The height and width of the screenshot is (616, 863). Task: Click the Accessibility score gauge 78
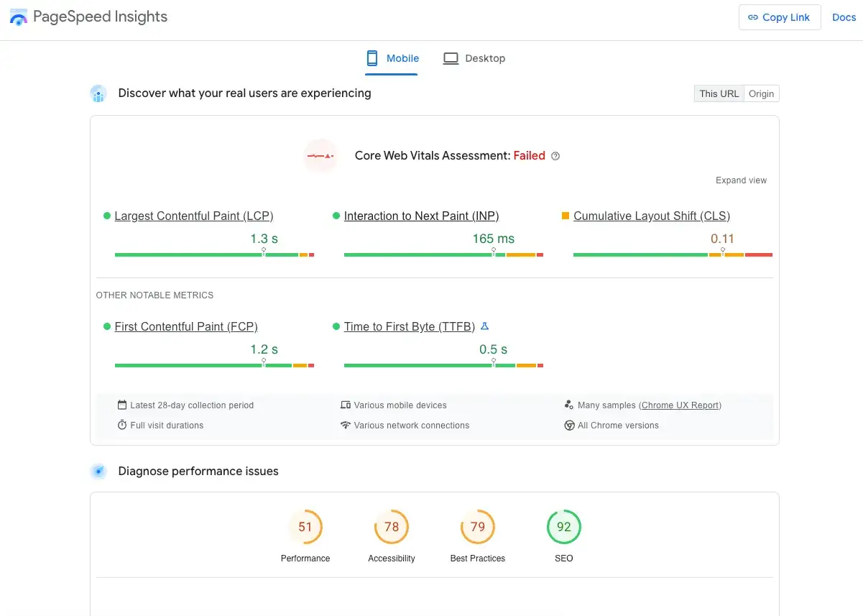(x=392, y=527)
